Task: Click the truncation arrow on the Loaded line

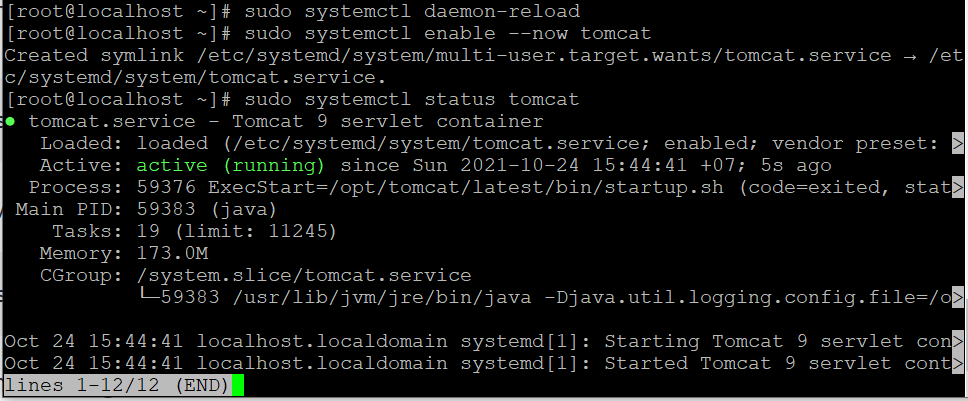Action: click(958, 144)
